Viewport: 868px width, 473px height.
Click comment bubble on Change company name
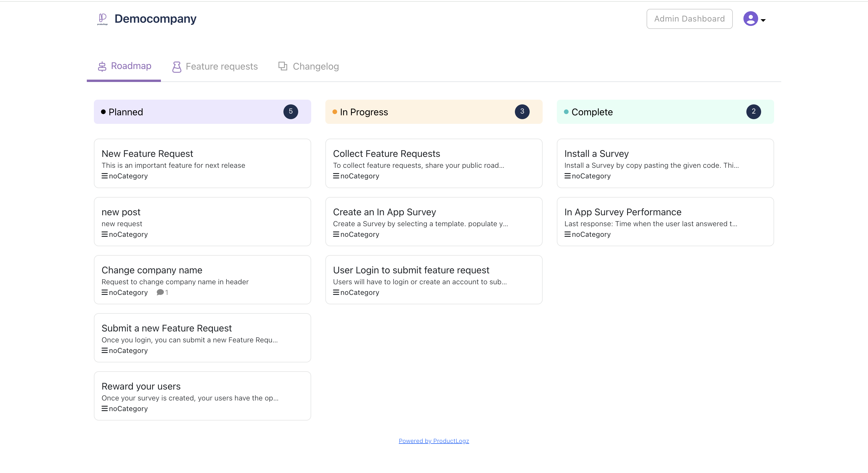click(160, 292)
